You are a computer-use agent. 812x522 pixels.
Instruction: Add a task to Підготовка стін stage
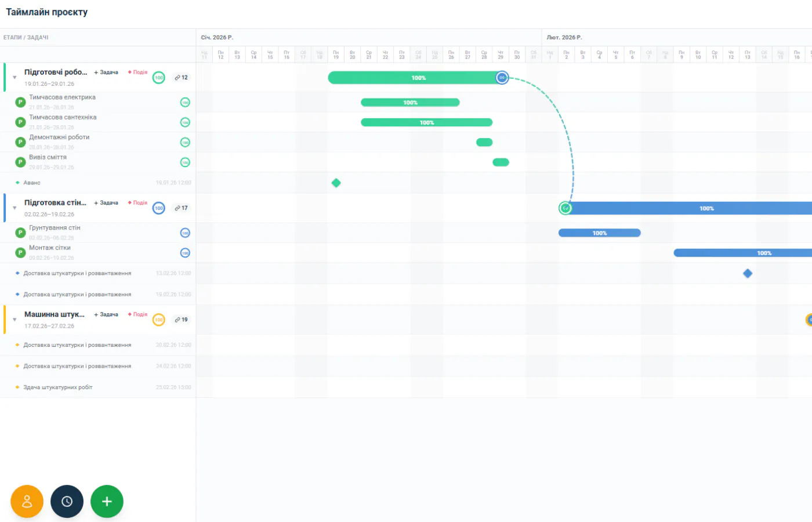(x=106, y=203)
